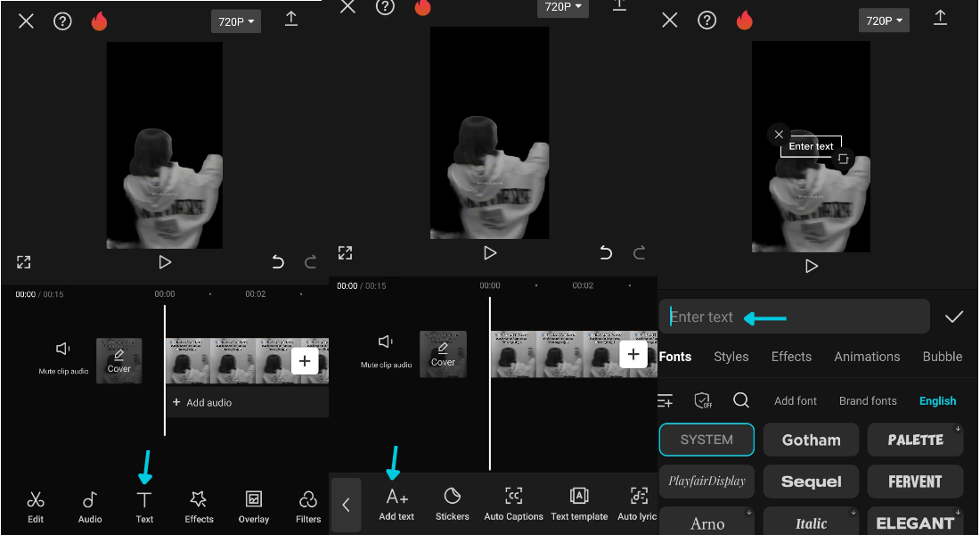Switch to the Effects tab in text panel
980x535 pixels.
[791, 357]
